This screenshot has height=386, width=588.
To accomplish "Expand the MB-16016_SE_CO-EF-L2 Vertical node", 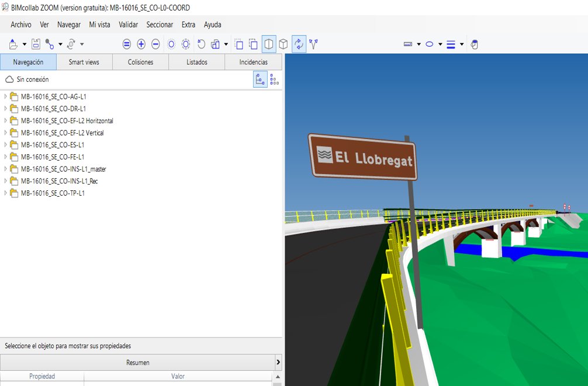I will [x=5, y=133].
